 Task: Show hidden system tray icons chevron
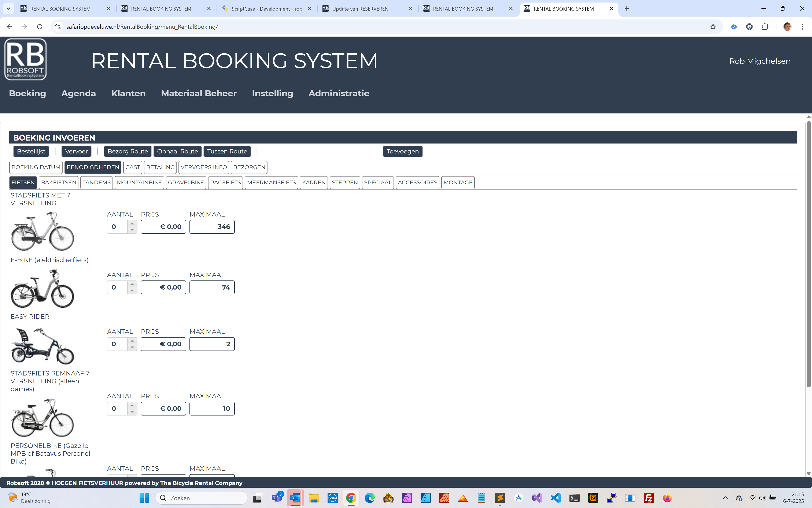[x=725, y=498]
